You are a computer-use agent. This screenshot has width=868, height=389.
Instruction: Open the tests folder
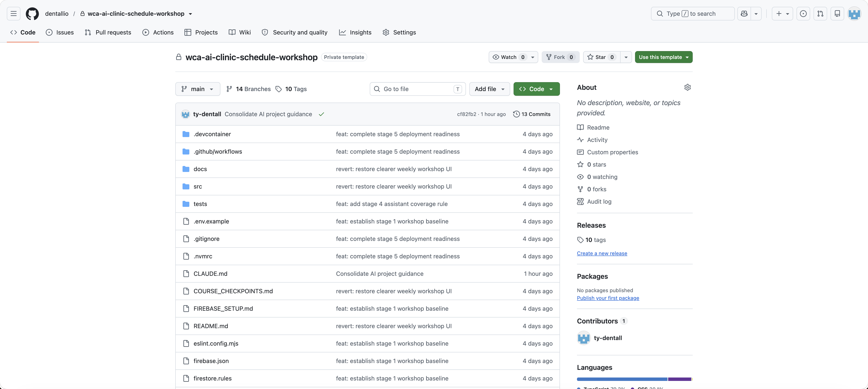point(200,204)
